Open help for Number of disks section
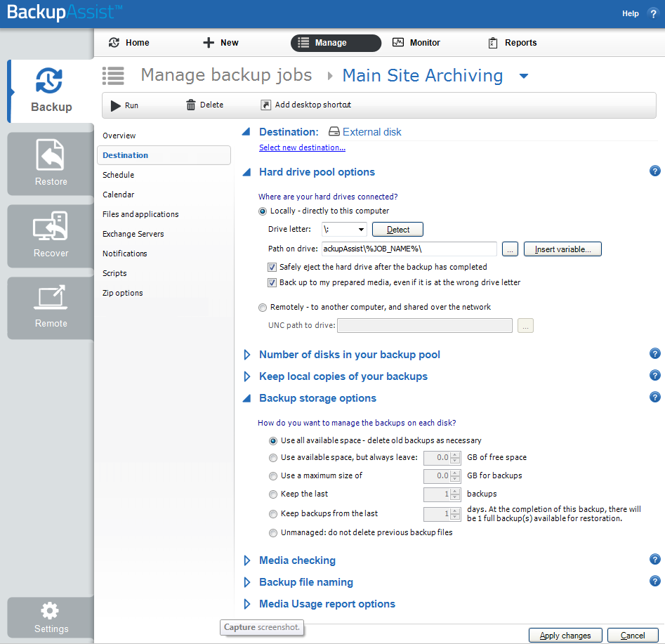The width and height of the screenshot is (665, 644). click(x=655, y=353)
